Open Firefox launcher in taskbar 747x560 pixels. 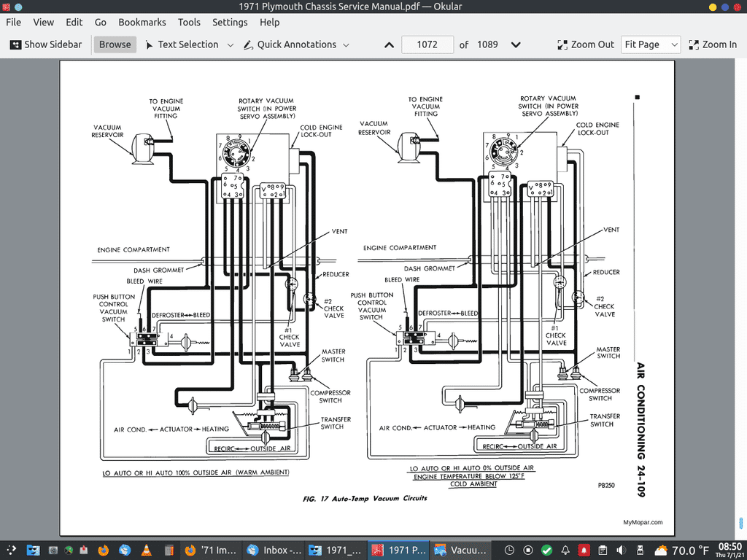click(103, 550)
